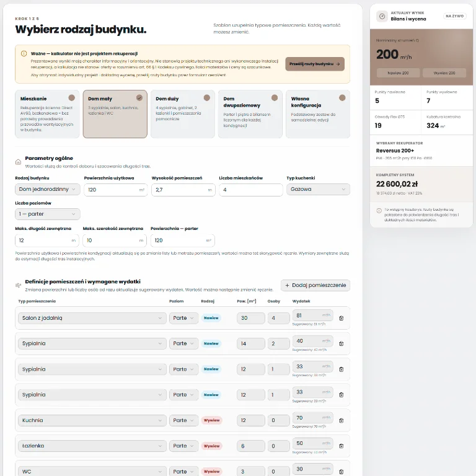Open the Łazienka room type dropdown

click(x=92, y=446)
